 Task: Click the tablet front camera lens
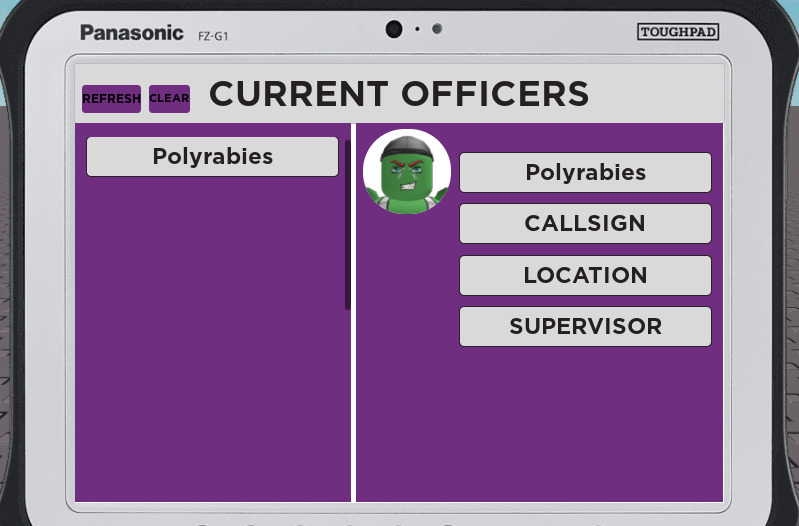coord(394,29)
